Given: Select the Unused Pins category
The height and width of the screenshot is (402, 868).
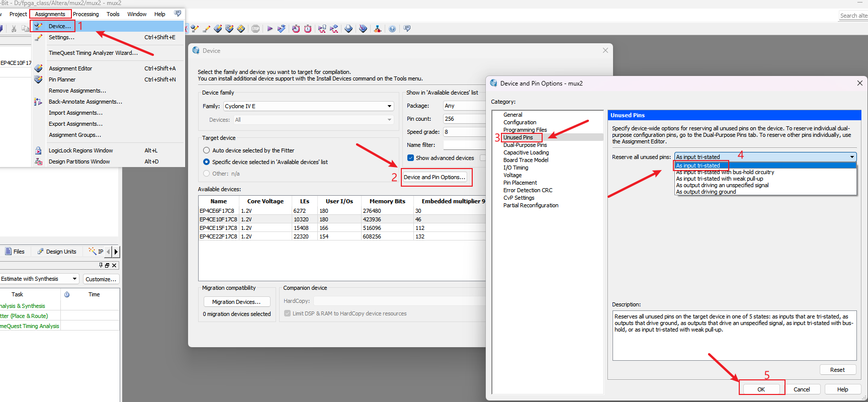Looking at the screenshot, I should [x=518, y=137].
